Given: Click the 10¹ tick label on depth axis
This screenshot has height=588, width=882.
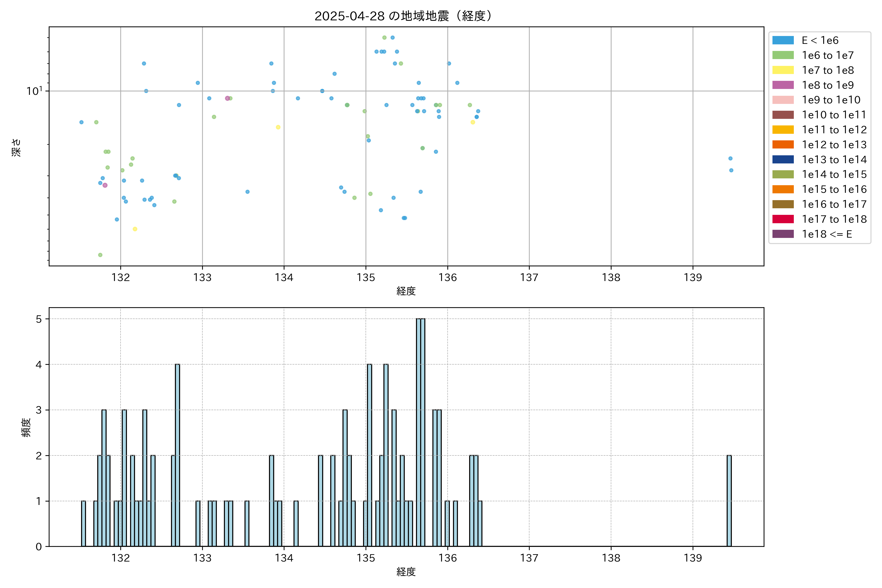Looking at the screenshot, I should click(x=34, y=91).
